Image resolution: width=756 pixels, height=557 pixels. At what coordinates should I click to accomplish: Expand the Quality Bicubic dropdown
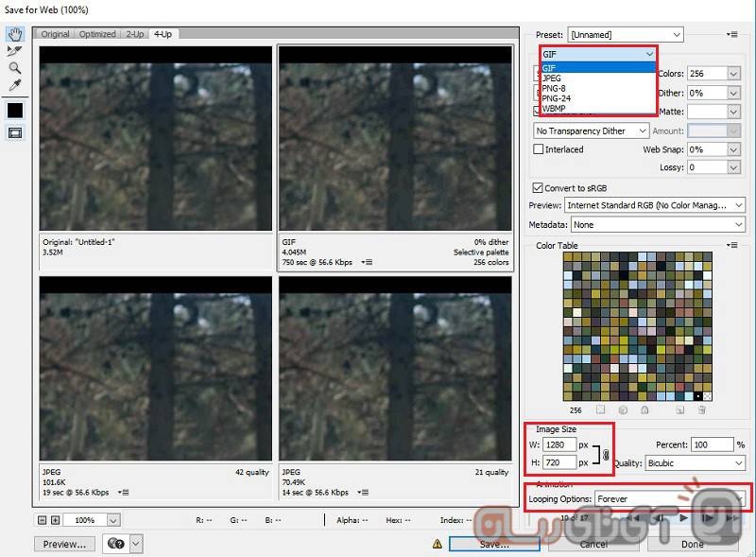tap(696, 463)
